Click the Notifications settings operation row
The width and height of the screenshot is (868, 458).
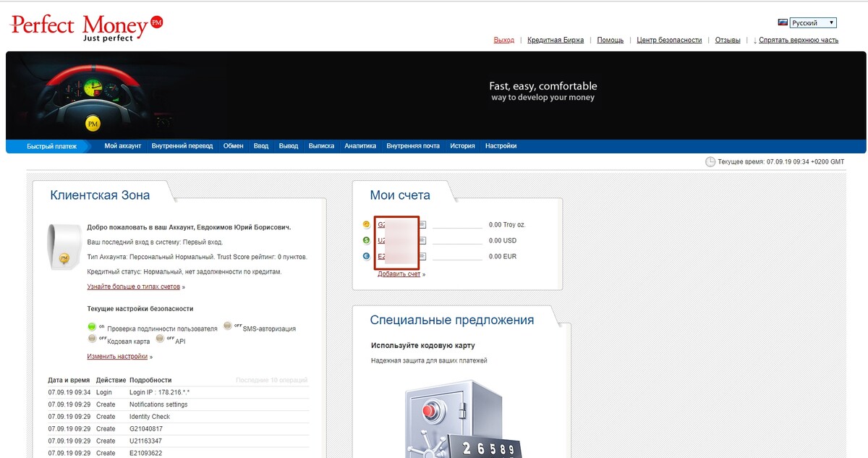pyautogui.click(x=158, y=404)
